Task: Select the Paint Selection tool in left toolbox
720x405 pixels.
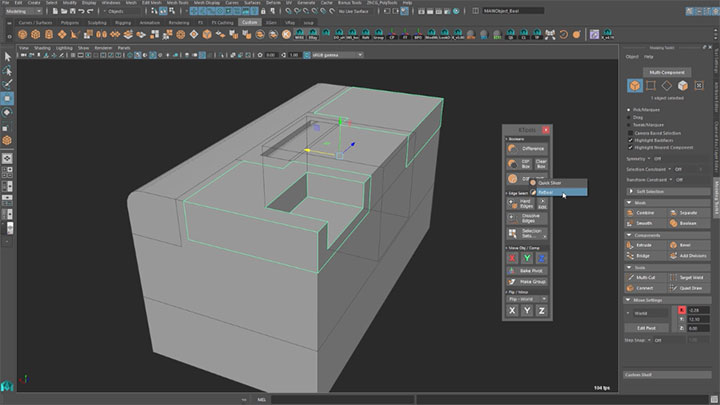Action: click(x=7, y=84)
